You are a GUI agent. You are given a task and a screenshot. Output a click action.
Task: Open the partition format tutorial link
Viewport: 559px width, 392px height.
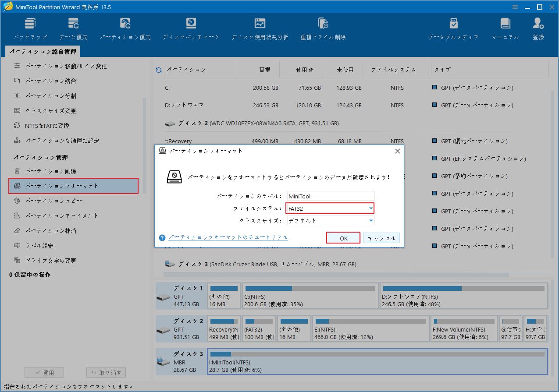point(228,237)
